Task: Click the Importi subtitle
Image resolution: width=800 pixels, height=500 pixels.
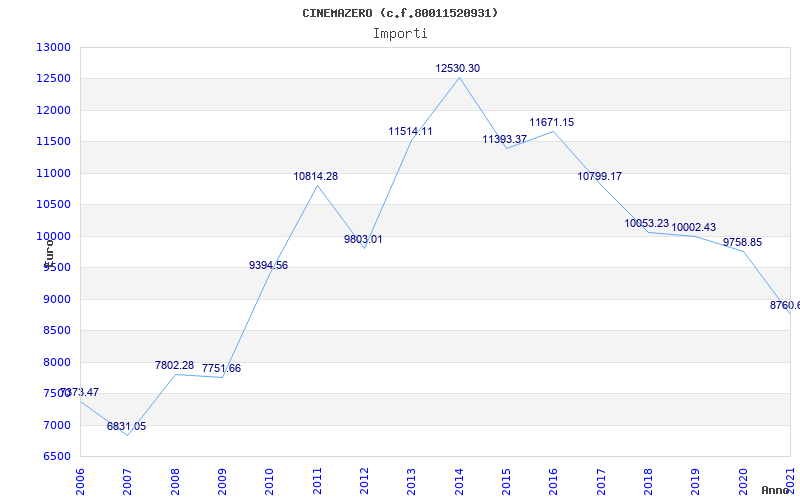Action: click(400, 34)
